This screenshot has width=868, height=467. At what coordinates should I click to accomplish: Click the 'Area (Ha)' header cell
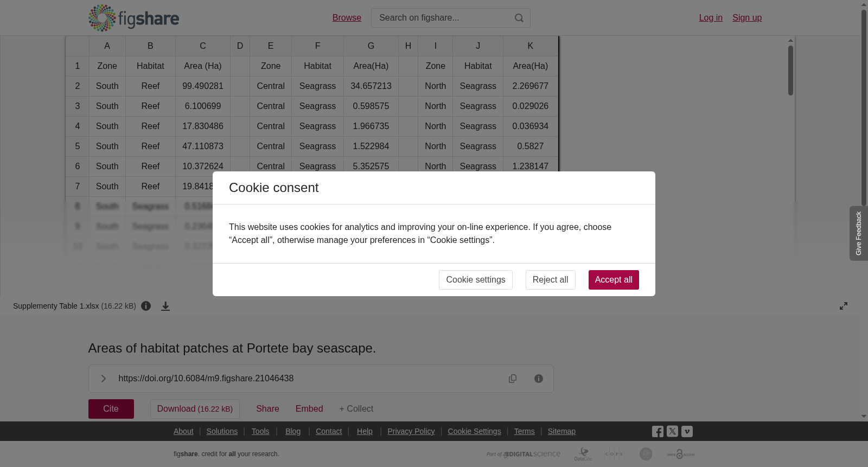tap(203, 66)
